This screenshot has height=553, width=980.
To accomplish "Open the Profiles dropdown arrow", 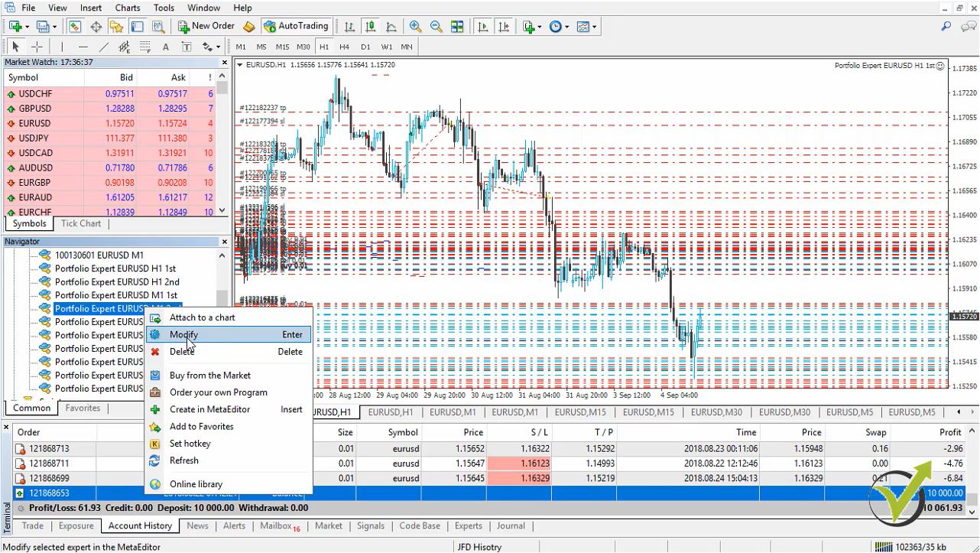I will tap(56, 27).
